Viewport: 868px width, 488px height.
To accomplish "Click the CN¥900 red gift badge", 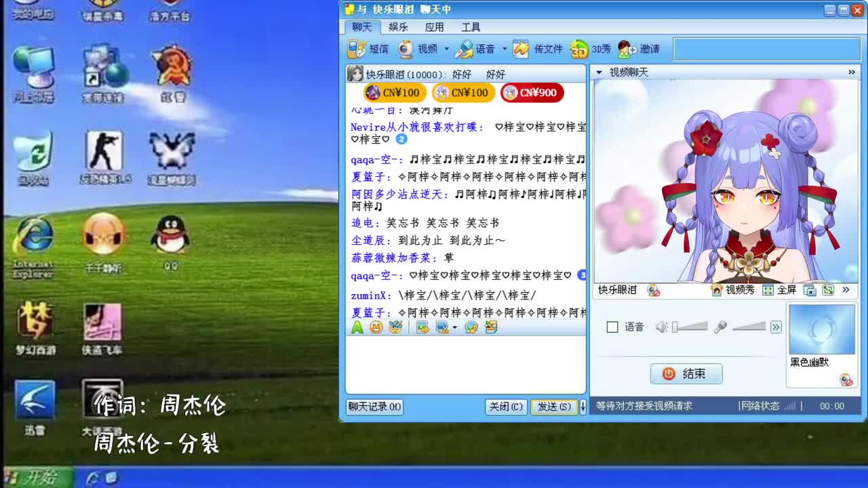I will coord(532,93).
